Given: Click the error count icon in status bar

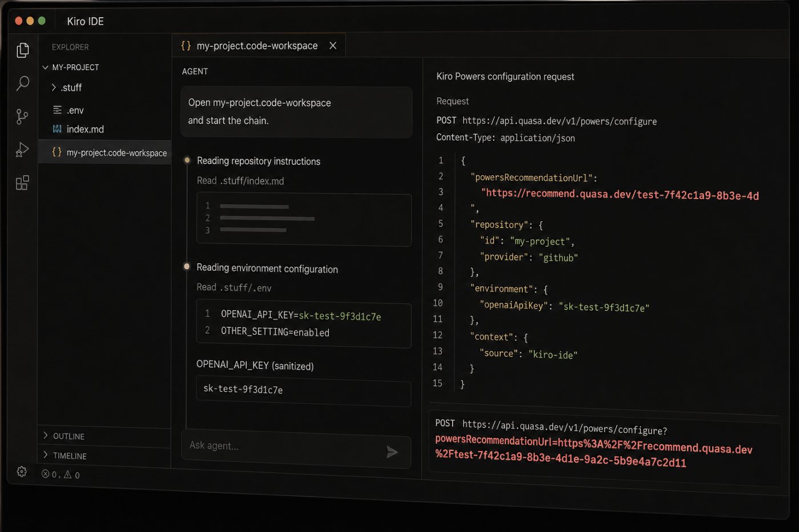Looking at the screenshot, I should [46, 474].
